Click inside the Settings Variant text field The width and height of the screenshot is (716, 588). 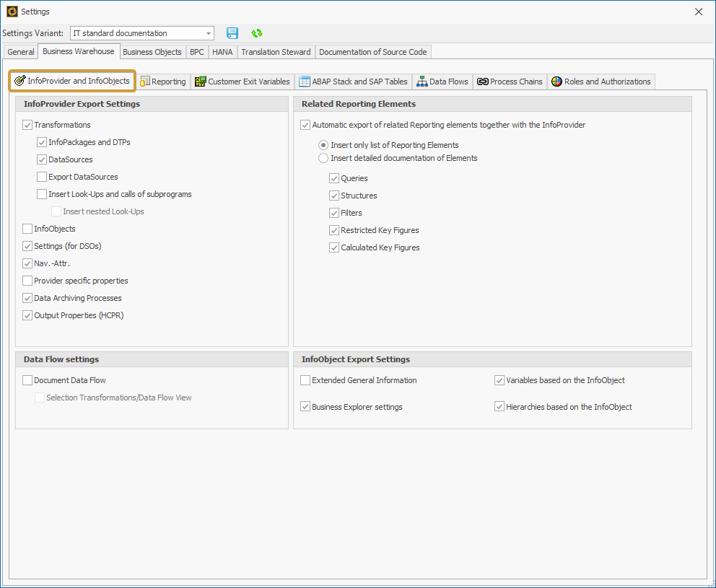click(x=137, y=32)
